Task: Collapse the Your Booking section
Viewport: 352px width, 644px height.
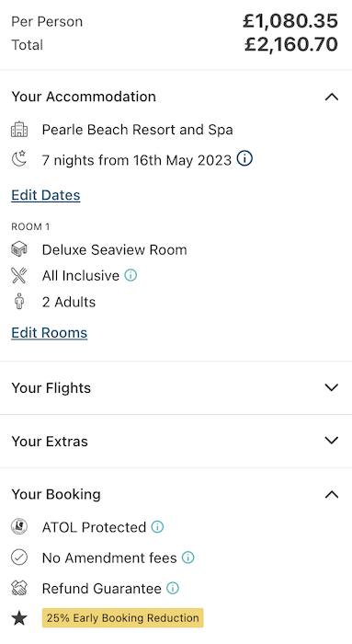Action: tap(332, 495)
